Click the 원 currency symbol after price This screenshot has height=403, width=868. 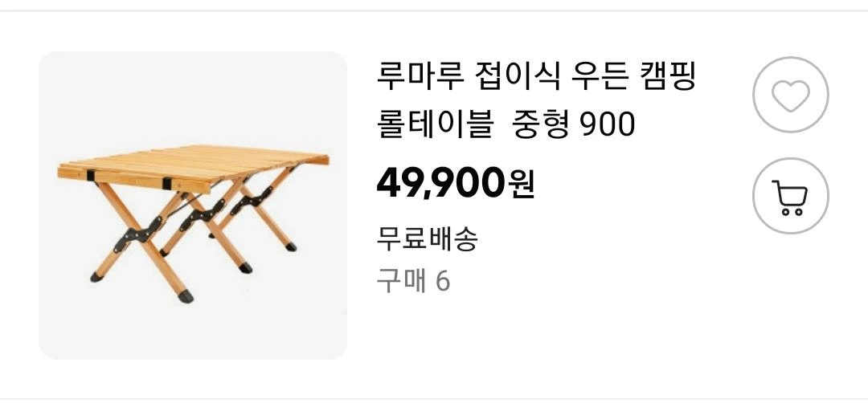[522, 185]
